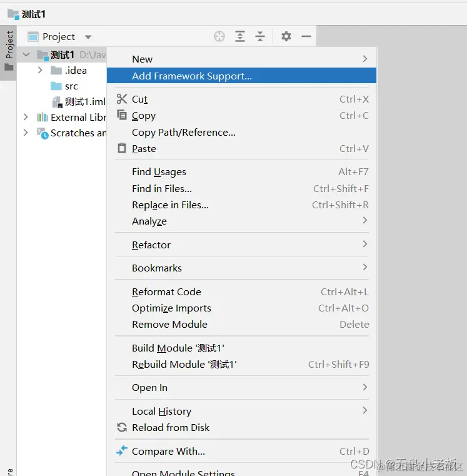Click the 测试1 module folder icon in the tree
The height and width of the screenshot is (476, 467).
(x=43, y=55)
